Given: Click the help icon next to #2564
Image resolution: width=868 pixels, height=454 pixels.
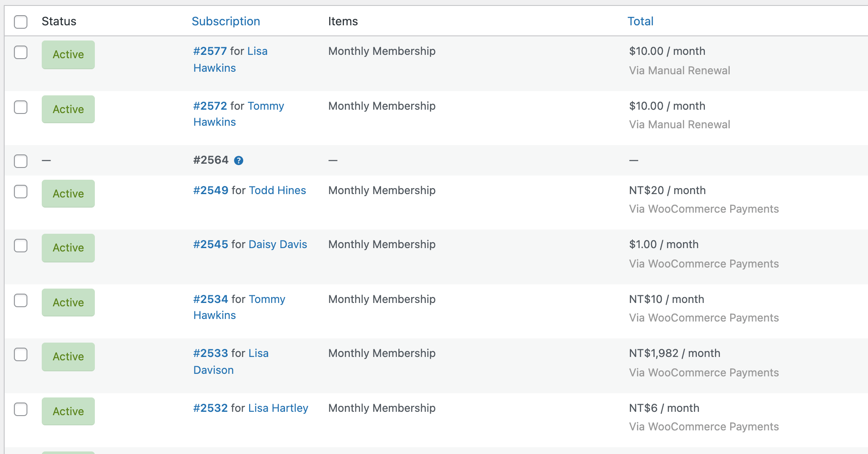Looking at the screenshot, I should 239,160.
